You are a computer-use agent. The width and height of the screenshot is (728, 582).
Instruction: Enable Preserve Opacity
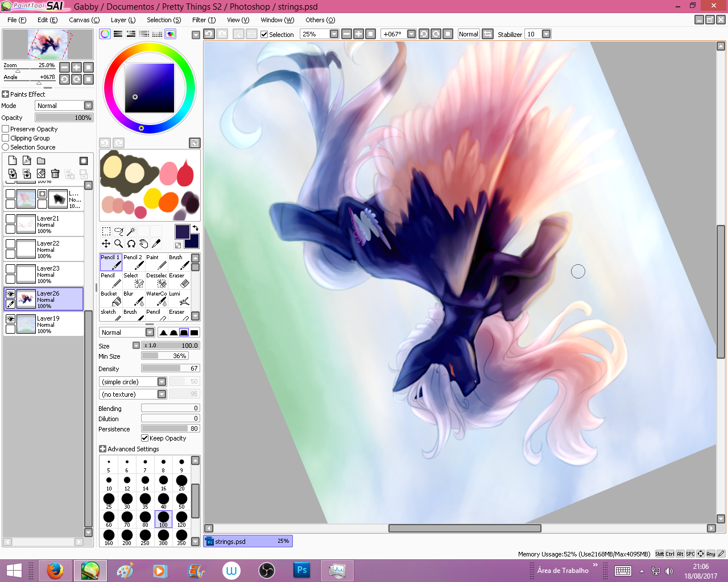pos(6,129)
